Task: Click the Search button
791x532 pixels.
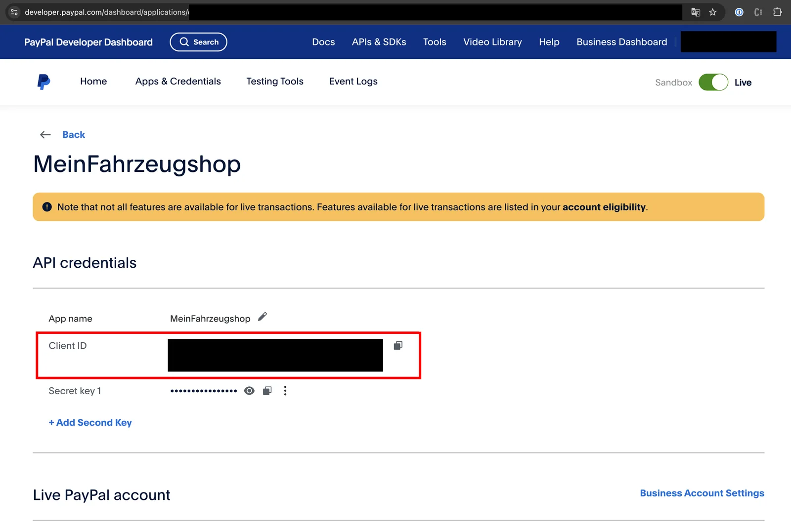Action: click(198, 42)
